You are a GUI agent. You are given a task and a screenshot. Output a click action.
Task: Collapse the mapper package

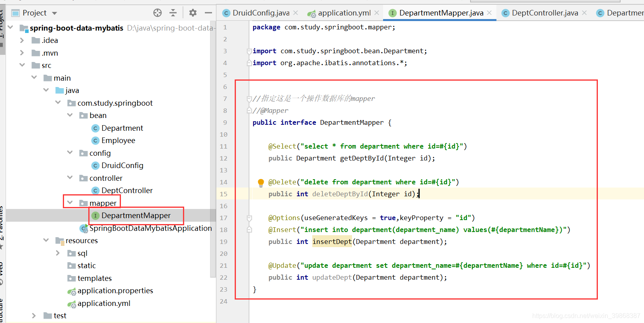coord(70,203)
